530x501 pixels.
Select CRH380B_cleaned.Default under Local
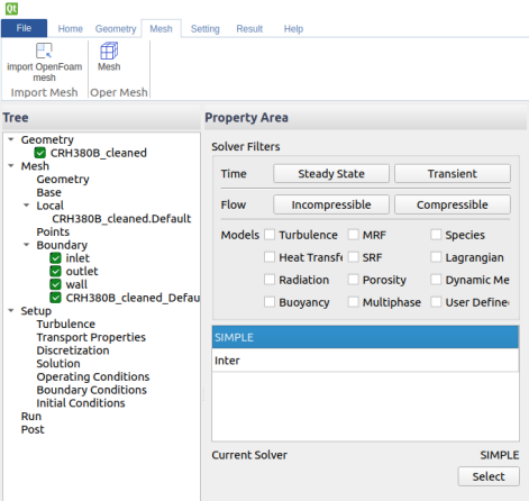[x=121, y=219]
